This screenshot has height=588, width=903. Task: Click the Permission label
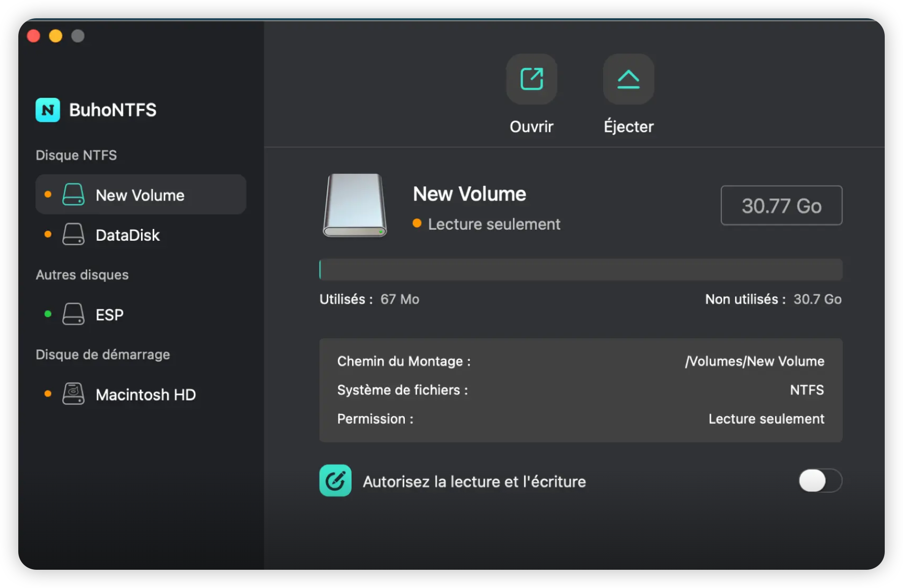click(375, 419)
